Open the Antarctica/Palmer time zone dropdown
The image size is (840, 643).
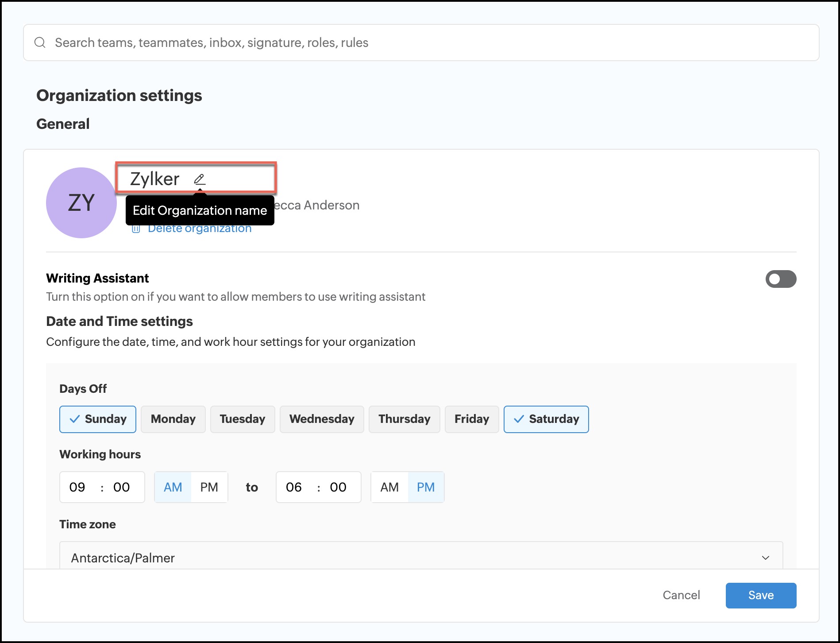coord(421,555)
